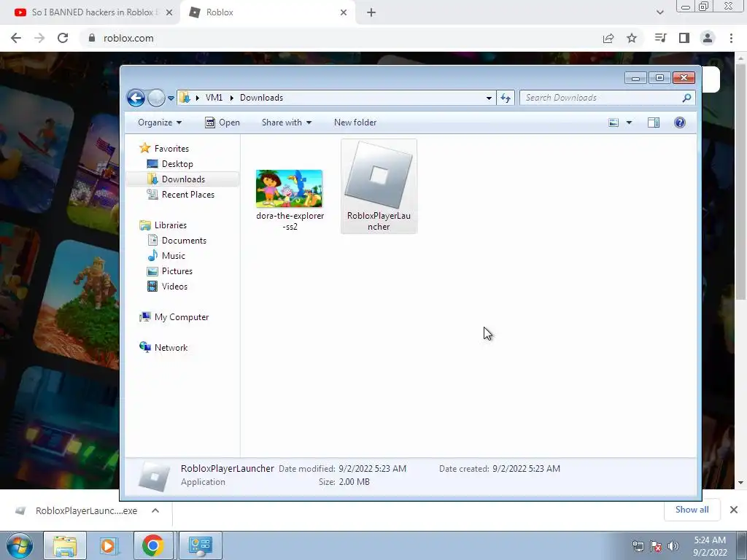Open Chrome profile avatar
This screenshot has height=560, width=747.
point(708,38)
